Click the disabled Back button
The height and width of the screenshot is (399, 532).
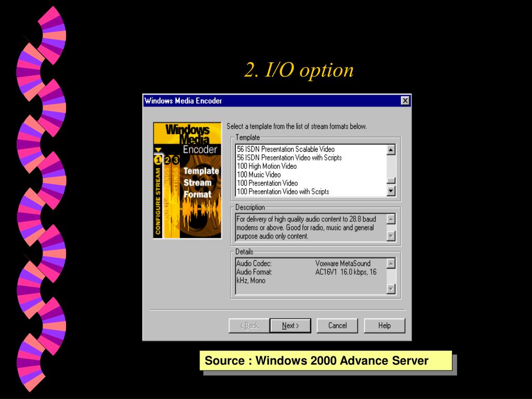pyautogui.click(x=249, y=326)
